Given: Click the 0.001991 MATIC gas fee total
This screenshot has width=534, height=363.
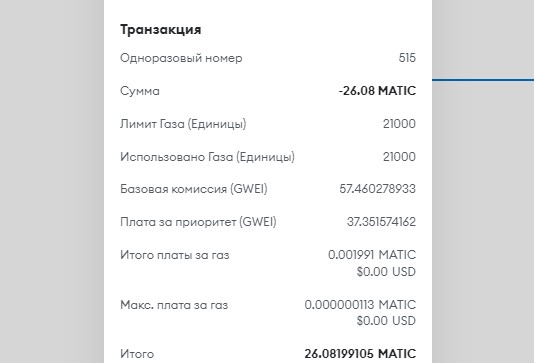Looking at the screenshot, I should click(372, 255).
